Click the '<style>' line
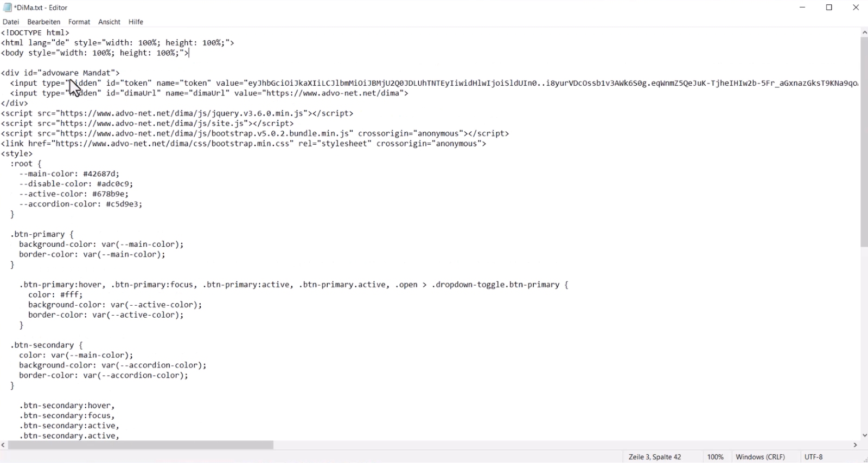Viewport: 868px width, 463px height. tap(17, 154)
